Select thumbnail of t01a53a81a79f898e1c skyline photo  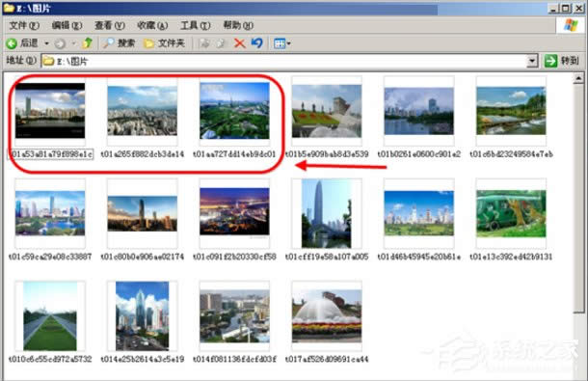(50, 111)
